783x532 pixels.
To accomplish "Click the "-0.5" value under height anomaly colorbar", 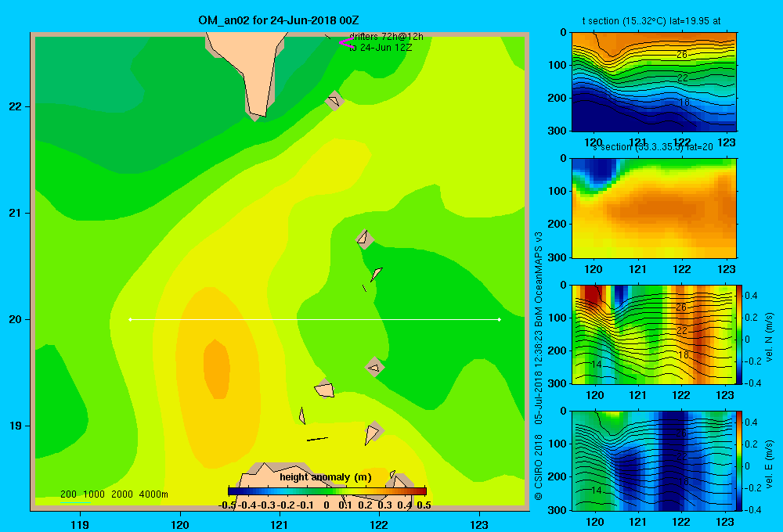I will pos(227,505).
